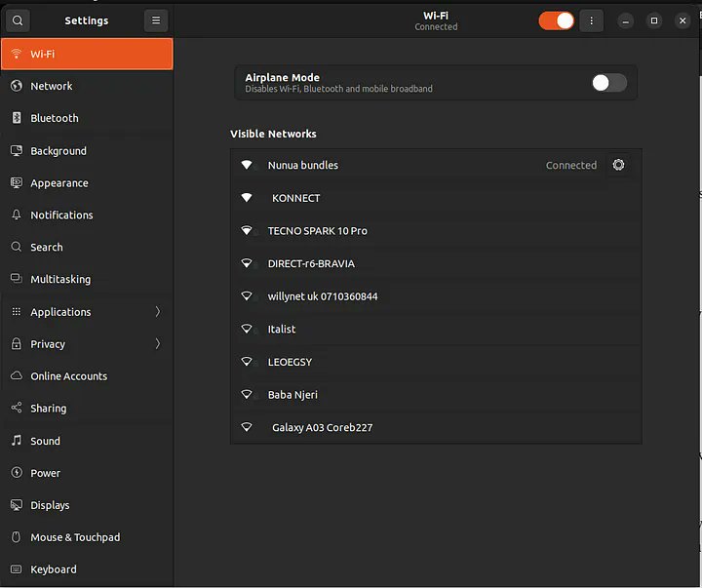Open Keyboard settings

click(x=87, y=569)
